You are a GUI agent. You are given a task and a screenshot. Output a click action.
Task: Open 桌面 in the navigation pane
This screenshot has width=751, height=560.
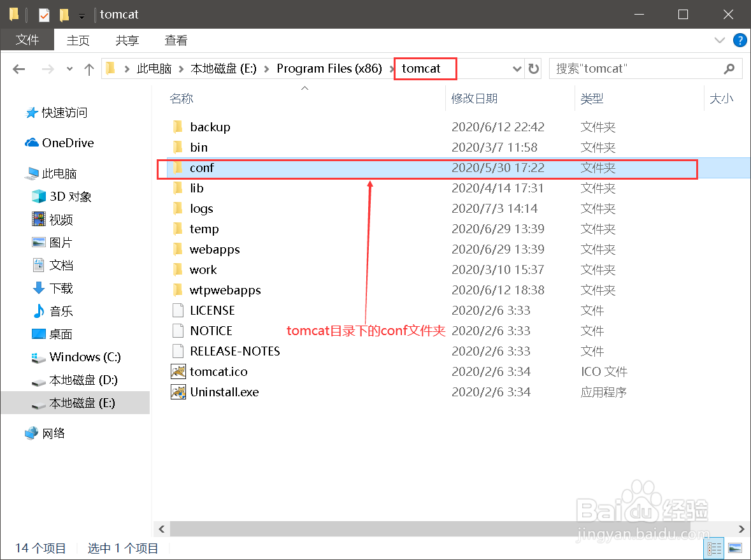point(52,334)
